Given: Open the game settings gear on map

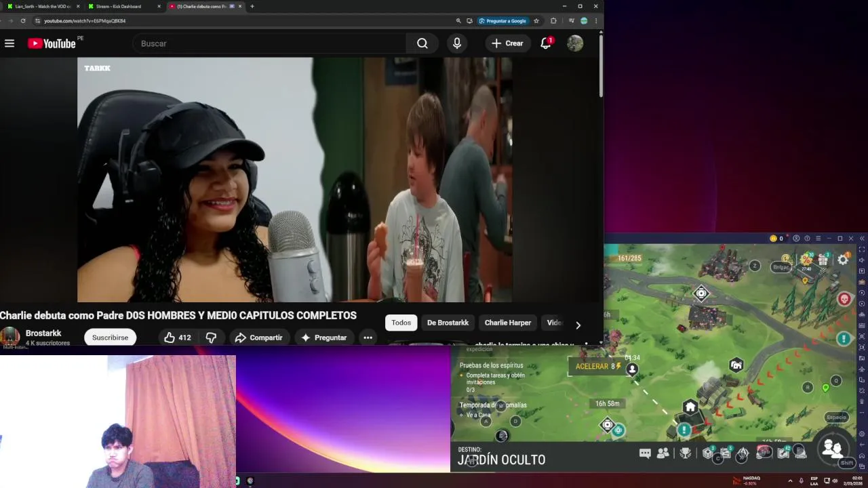Looking at the screenshot, I should pos(843,260).
